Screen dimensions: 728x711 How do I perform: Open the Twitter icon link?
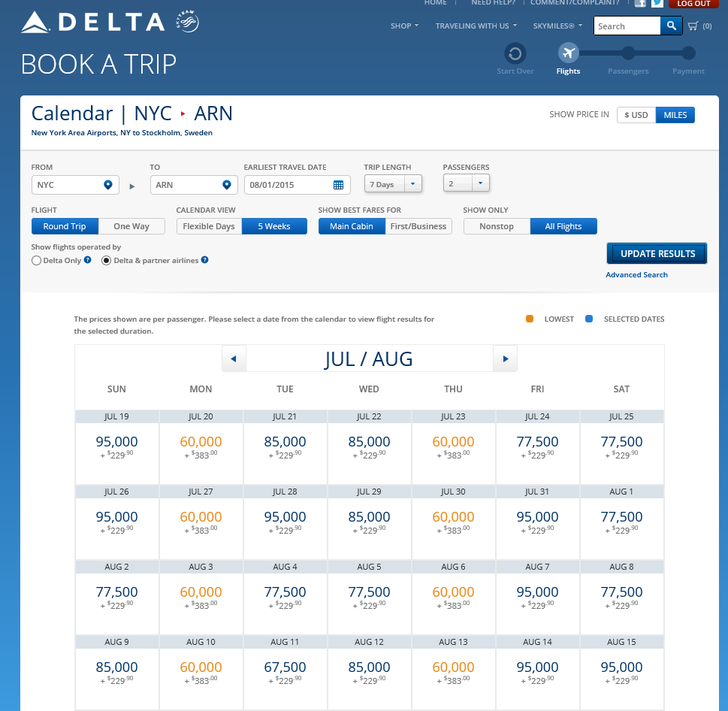tap(657, 3)
